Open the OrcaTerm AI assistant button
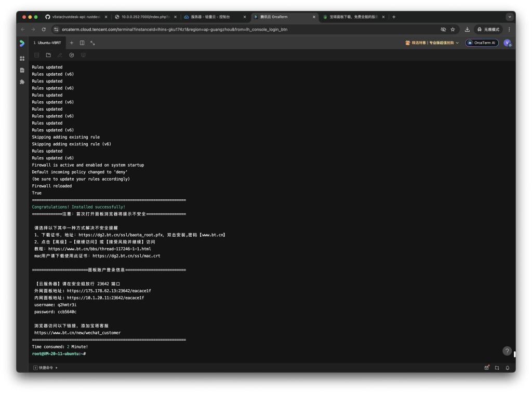Screen dimensions: 532x394 482,43
